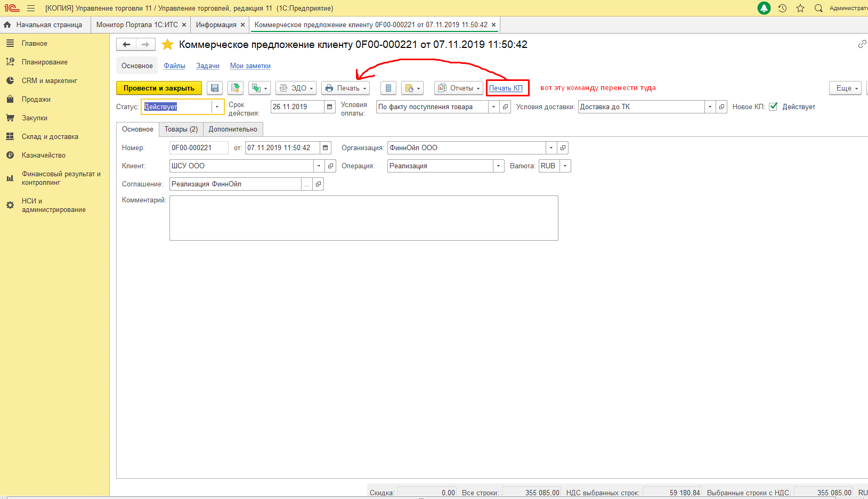This screenshot has height=499, width=868.
Task: Expand the Валюта RUB dropdown
Action: [565, 166]
